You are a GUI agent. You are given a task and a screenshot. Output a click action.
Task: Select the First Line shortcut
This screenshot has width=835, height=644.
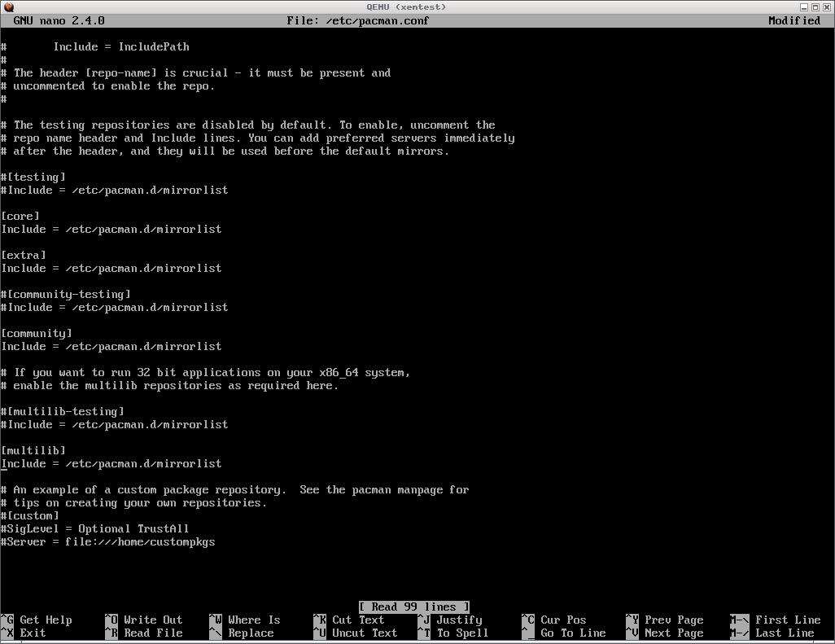pyautogui.click(x=788, y=620)
